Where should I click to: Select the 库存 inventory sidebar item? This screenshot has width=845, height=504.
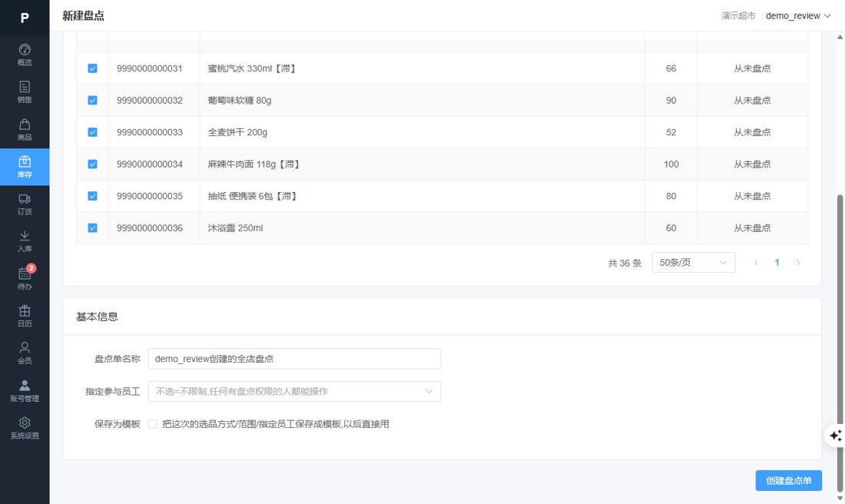25,167
